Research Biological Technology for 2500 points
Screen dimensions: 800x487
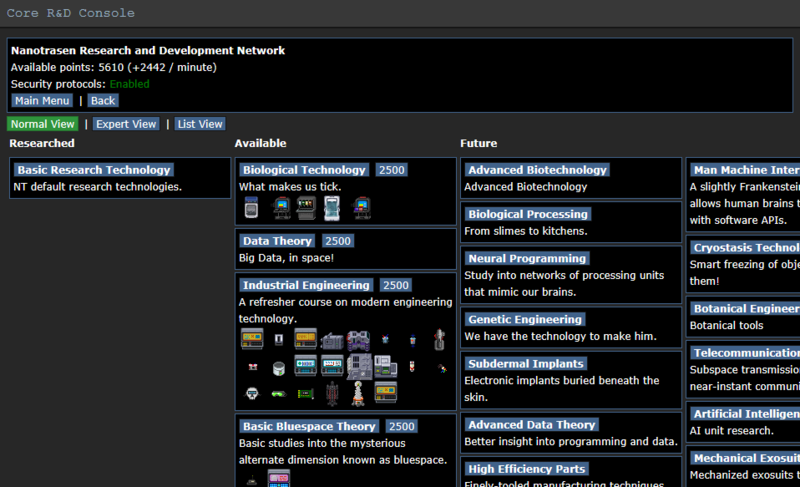(391, 170)
